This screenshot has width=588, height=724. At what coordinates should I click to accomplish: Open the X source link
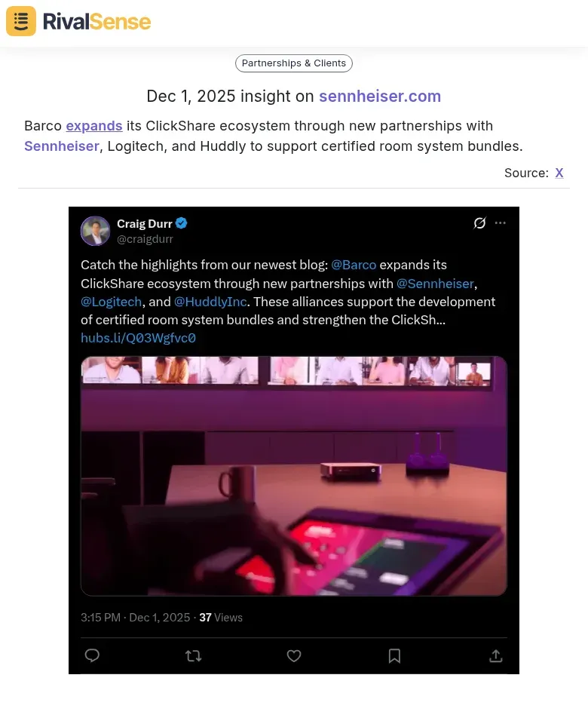[x=559, y=173]
